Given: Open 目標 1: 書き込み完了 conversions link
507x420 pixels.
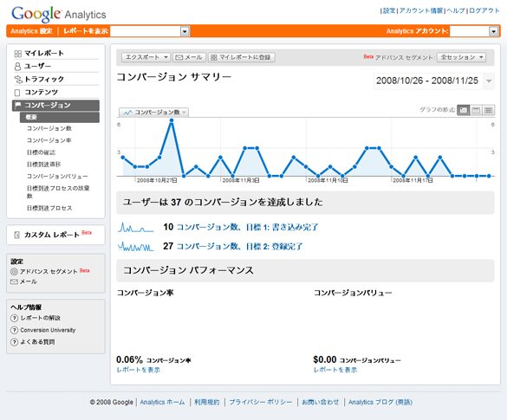Looking at the screenshot, I should (247, 227).
